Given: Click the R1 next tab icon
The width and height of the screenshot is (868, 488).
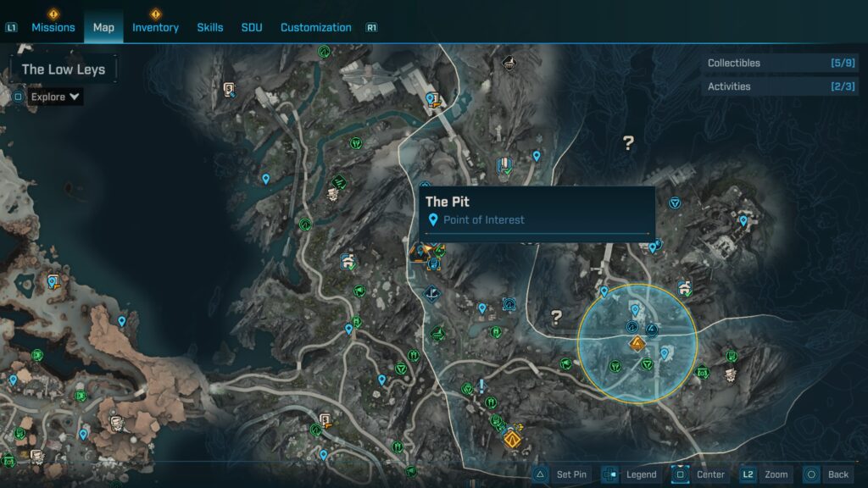Looking at the screenshot, I should point(371,27).
